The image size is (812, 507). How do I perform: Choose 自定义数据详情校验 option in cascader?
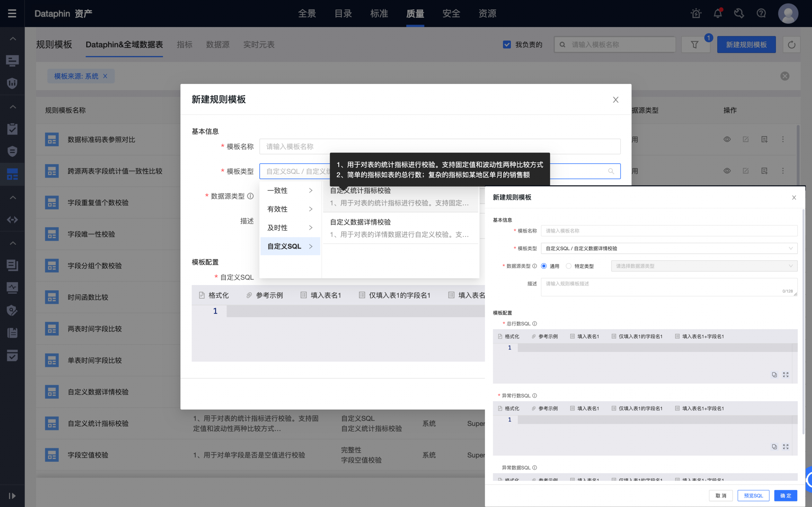click(x=401, y=228)
